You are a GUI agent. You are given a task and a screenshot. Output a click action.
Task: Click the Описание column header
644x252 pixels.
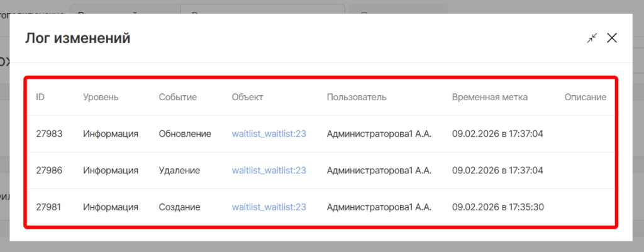pyautogui.click(x=585, y=97)
